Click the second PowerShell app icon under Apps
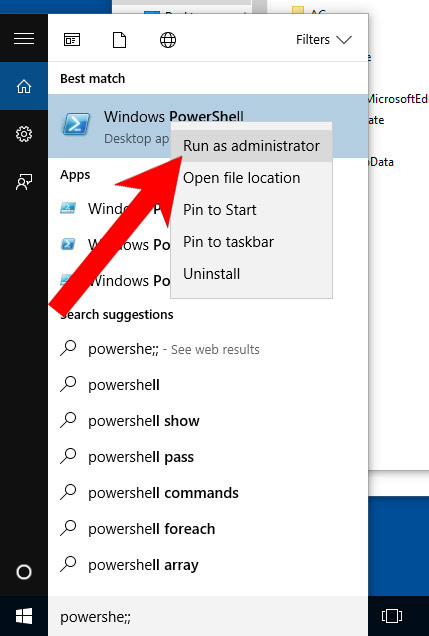 (68, 244)
